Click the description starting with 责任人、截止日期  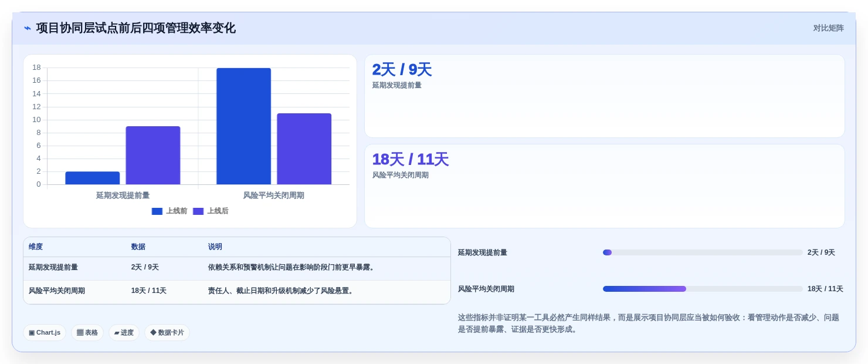(282, 291)
